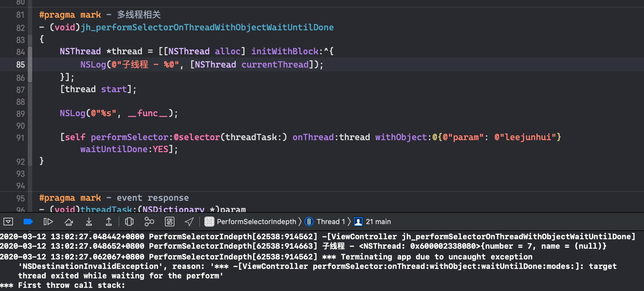
Task: Click 'self' keyword in line 91
Action: (75, 137)
